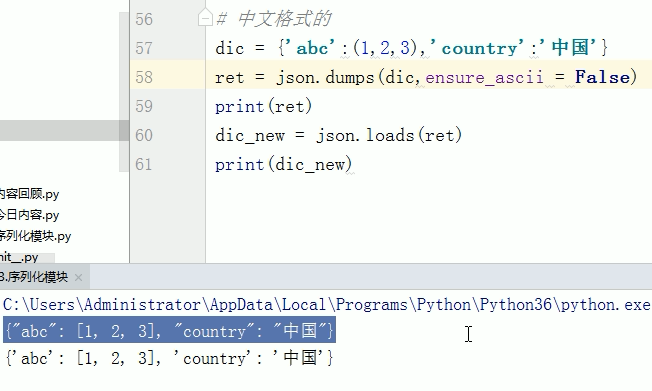The image size is (652, 391).
Task: Click line number 59 in the gutter
Action: (x=144, y=106)
